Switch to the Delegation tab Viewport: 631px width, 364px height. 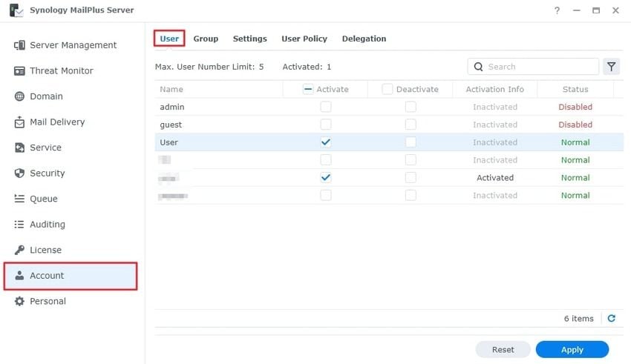click(x=364, y=39)
